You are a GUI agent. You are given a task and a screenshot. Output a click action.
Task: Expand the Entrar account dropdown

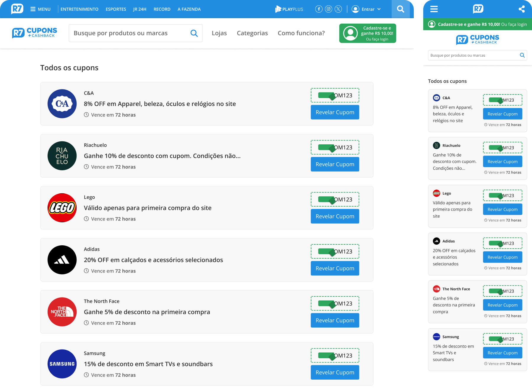pyautogui.click(x=366, y=9)
